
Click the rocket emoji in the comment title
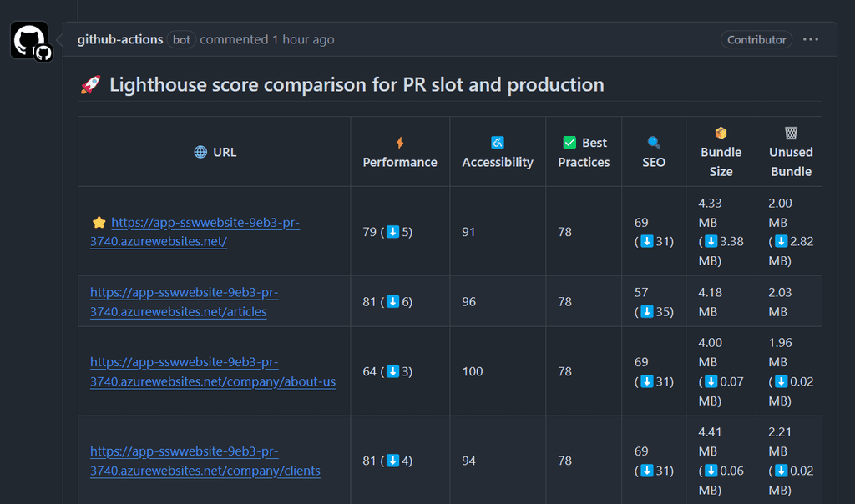coord(92,83)
